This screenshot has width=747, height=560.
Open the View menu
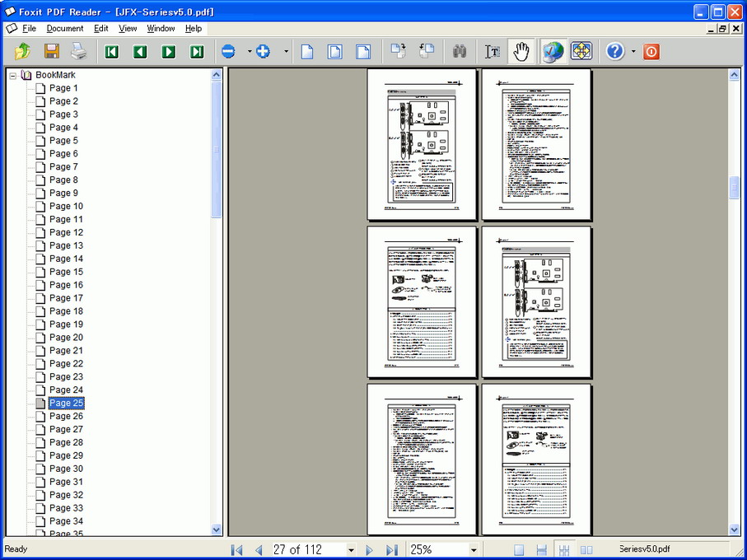coord(128,29)
